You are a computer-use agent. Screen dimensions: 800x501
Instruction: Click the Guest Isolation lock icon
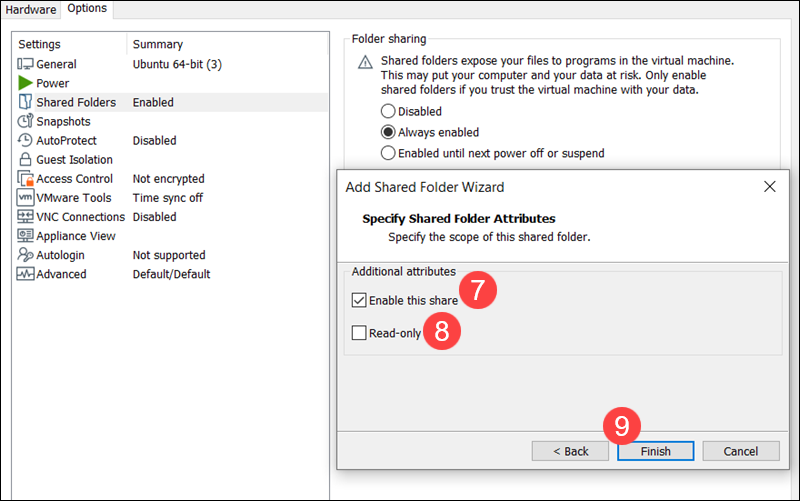point(26,159)
